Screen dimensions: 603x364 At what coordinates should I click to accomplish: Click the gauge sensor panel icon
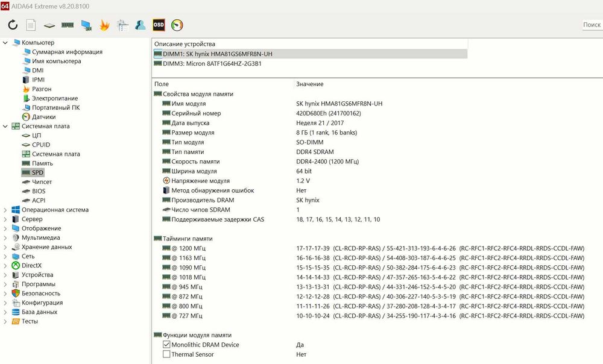pos(177,25)
